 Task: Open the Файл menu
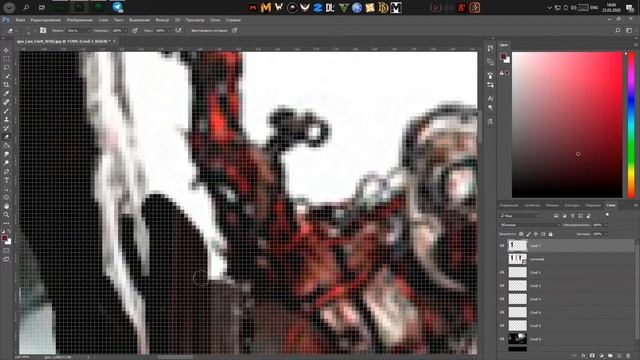click(20, 20)
